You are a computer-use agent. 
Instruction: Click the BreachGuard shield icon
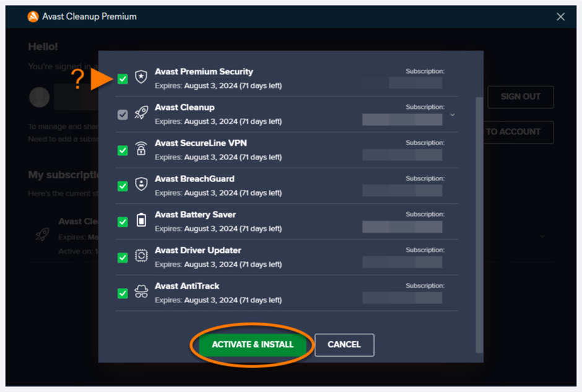(x=141, y=185)
